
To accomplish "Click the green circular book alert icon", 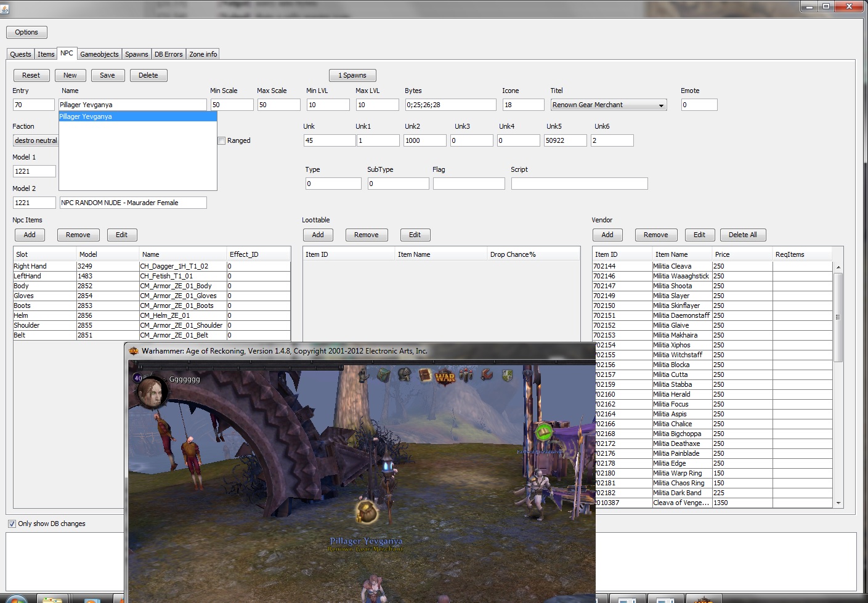I will 544,432.
